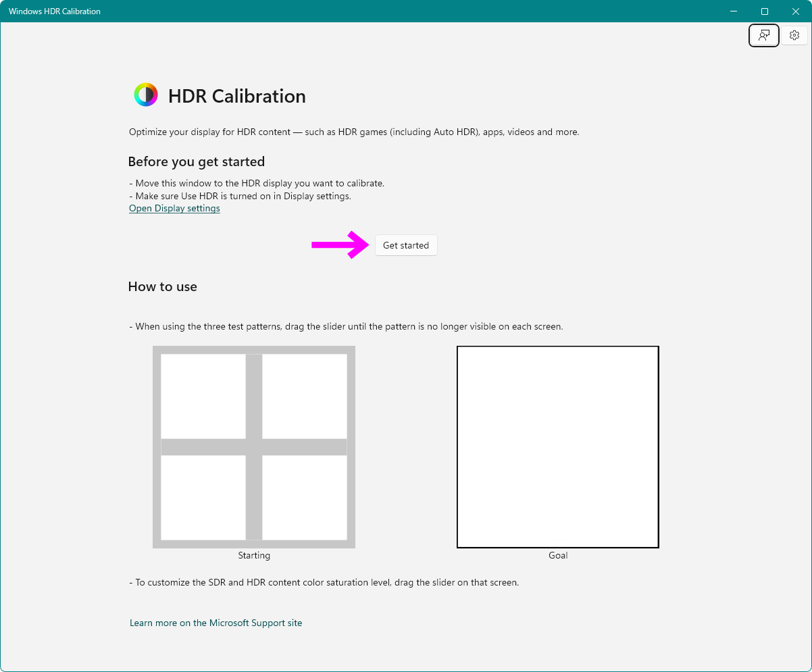Click the 'How to use' heading

pos(163,287)
